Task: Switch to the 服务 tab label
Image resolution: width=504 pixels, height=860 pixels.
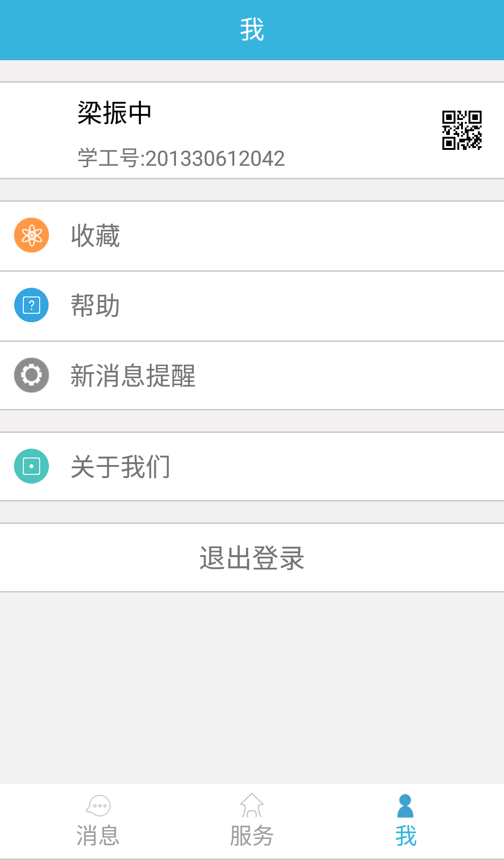Action: (252, 835)
